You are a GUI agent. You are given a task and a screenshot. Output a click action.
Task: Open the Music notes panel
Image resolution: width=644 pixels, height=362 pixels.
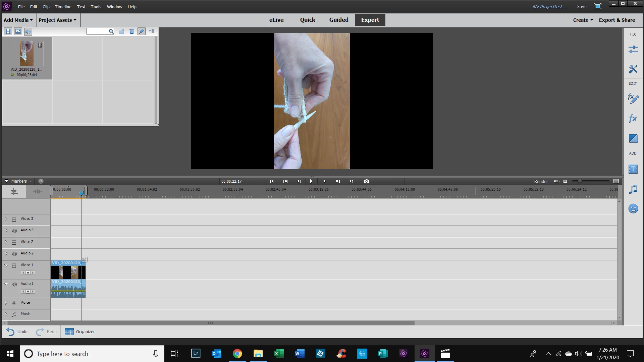[633, 189]
